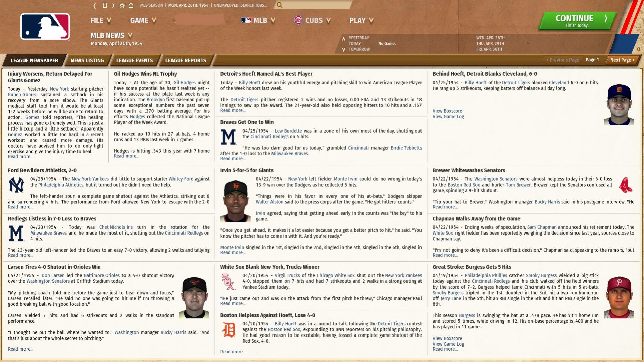Open the FILE dropdown menu
Screen dimensions: 644x362
point(100,20)
